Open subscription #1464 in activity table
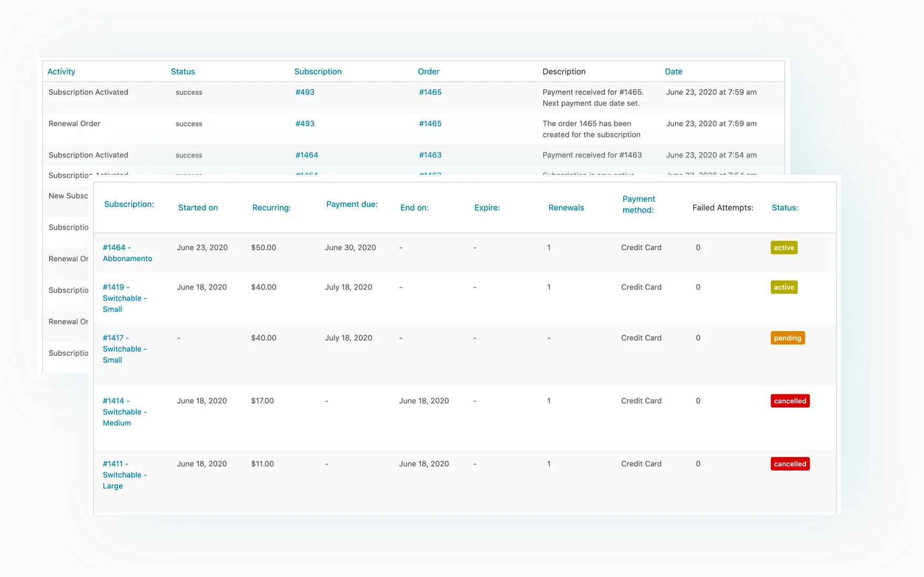924x577 pixels. [x=307, y=155]
